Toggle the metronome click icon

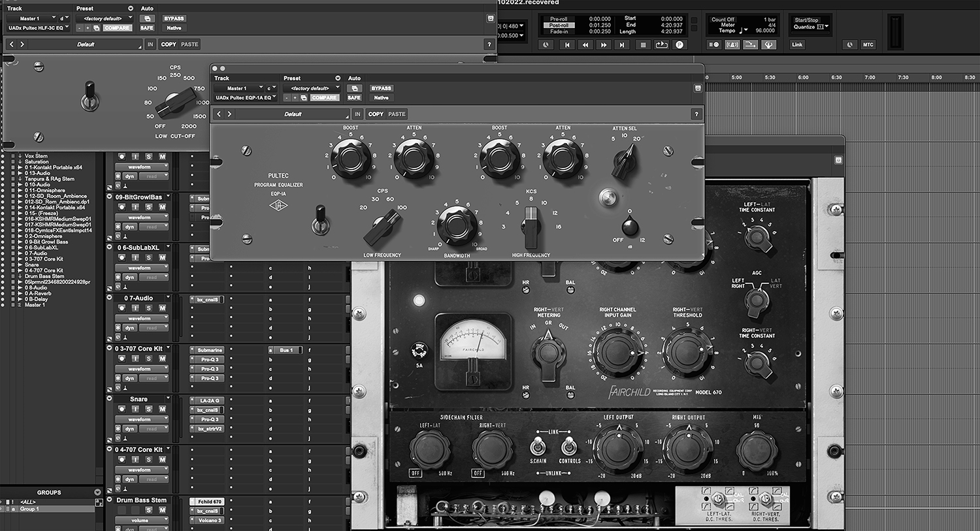pos(732,45)
